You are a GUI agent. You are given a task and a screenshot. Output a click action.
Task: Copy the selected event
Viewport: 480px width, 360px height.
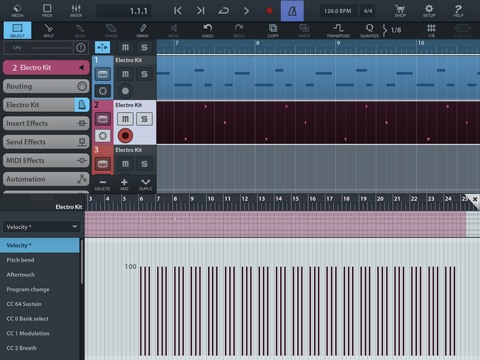(273, 30)
